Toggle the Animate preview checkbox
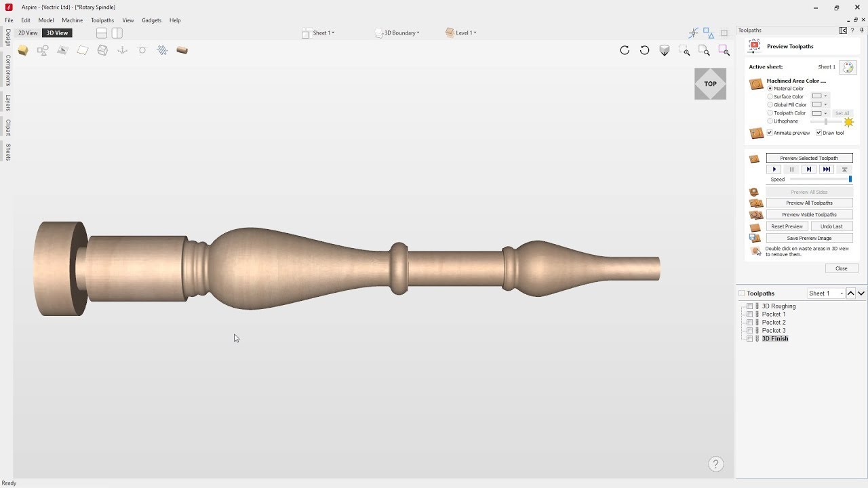Viewport: 868px width, 488px height. [x=770, y=133]
